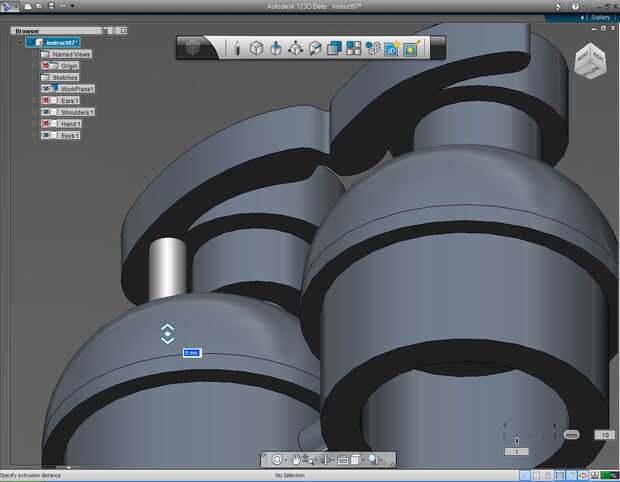Open the Pattern grid tool
The height and width of the screenshot is (482, 620).
(x=354, y=48)
